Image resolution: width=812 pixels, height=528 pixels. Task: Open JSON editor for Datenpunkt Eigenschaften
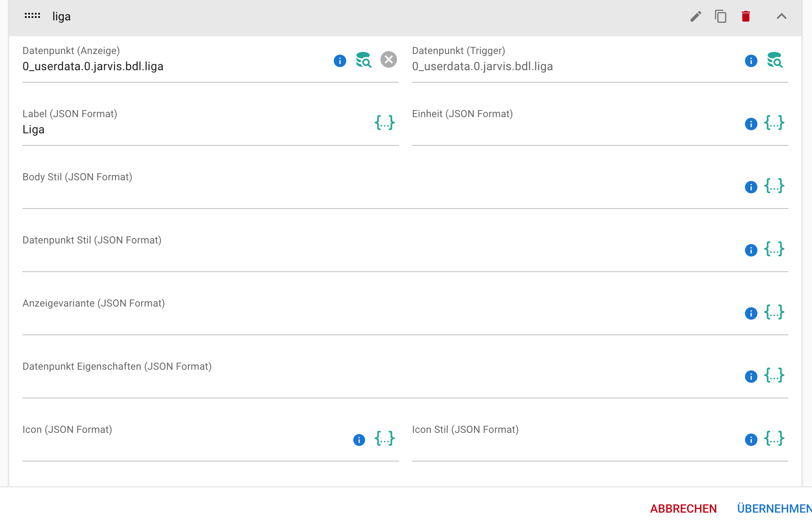click(774, 375)
